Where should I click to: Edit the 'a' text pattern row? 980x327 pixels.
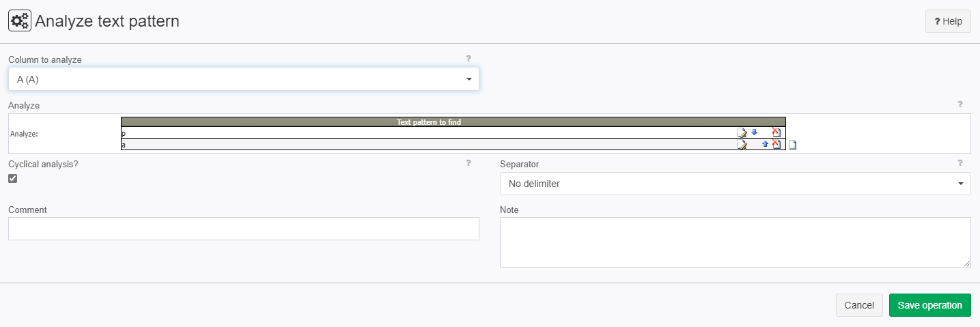click(x=742, y=144)
